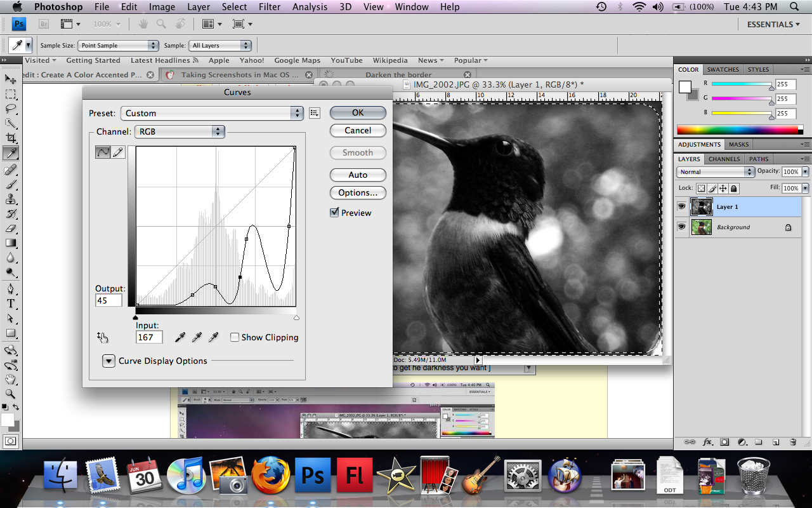Enable the Show Clipping checkbox
This screenshot has height=508, width=812.
235,337
